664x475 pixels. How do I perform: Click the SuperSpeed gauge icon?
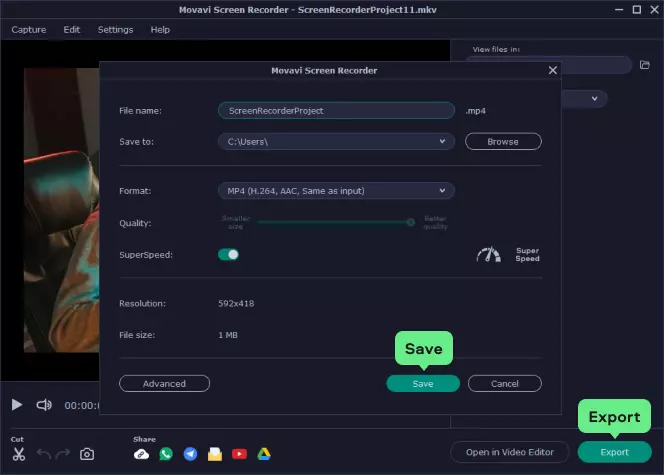(489, 254)
